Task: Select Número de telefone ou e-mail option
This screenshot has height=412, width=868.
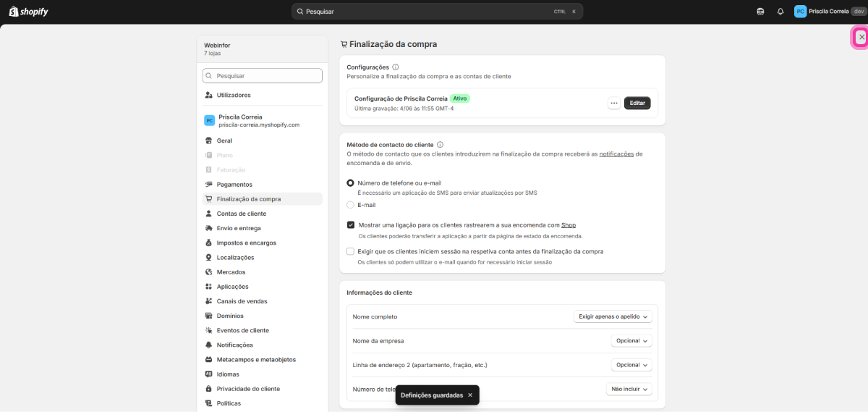Action: [350, 183]
